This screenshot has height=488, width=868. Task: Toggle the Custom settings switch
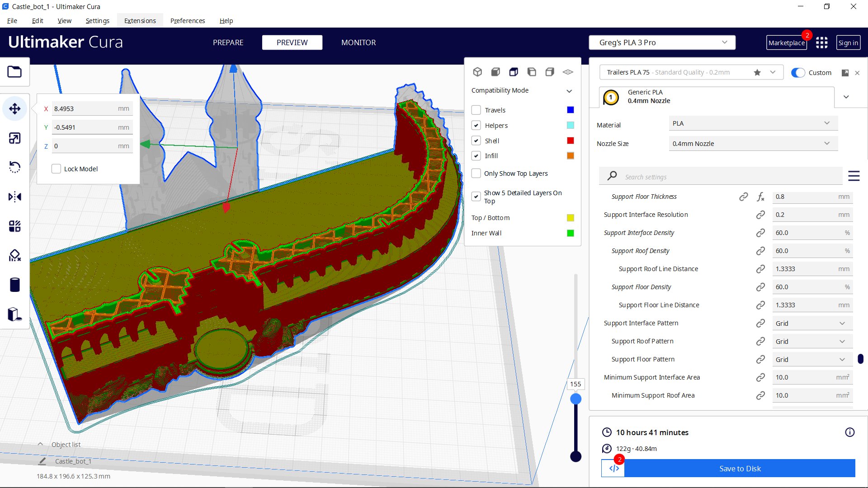798,72
